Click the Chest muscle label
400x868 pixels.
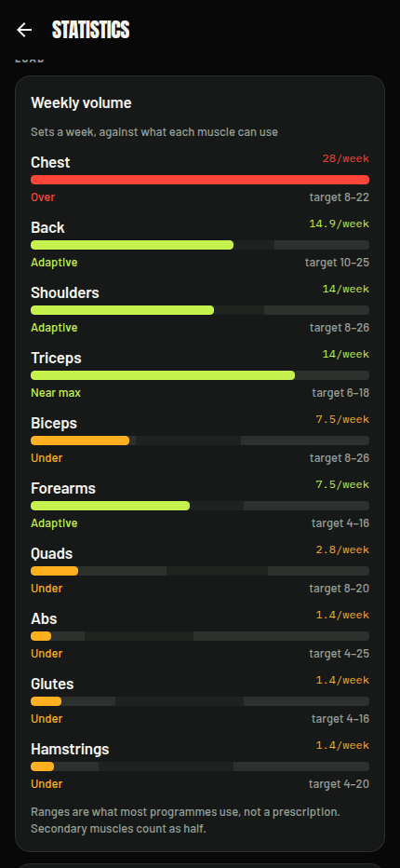[x=50, y=162]
